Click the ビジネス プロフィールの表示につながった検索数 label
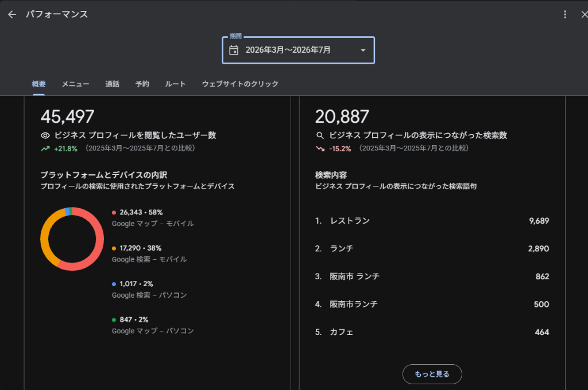Viewport: 588px width, 390px height. pyautogui.click(x=418, y=135)
